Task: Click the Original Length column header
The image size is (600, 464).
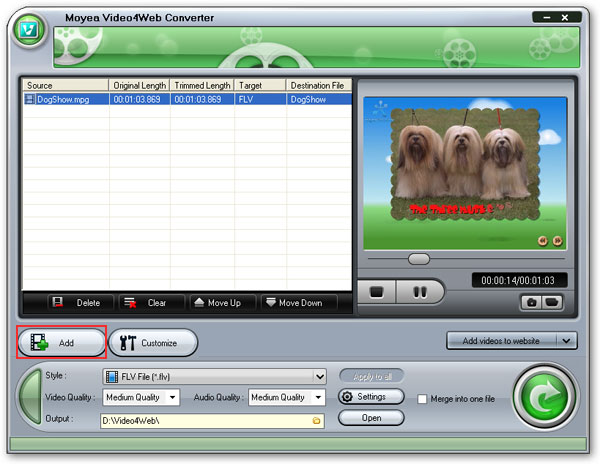Action: (x=140, y=85)
